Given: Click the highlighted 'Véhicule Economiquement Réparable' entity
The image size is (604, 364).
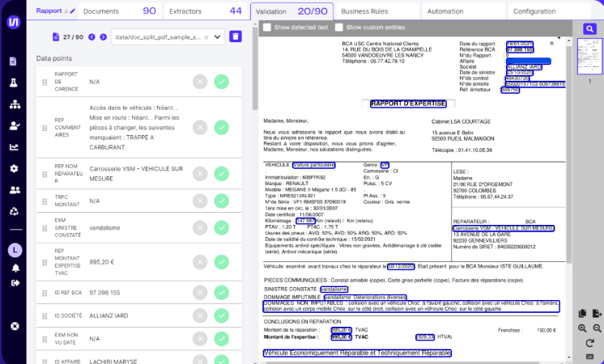Looking at the screenshot, I should [x=357, y=353].
